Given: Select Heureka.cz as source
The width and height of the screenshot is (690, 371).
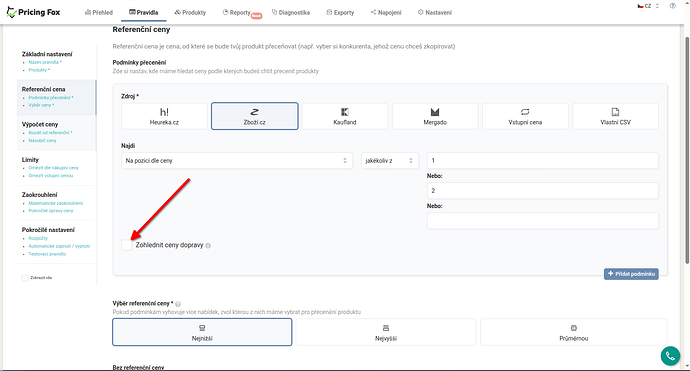Looking at the screenshot, I should (x=164, y=116).
